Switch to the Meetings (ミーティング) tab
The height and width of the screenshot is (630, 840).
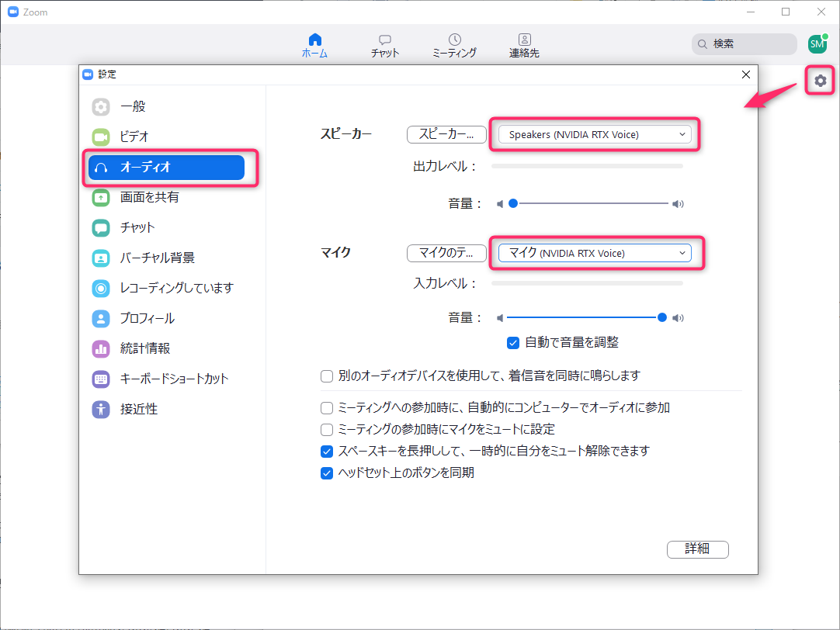(454, 46)
